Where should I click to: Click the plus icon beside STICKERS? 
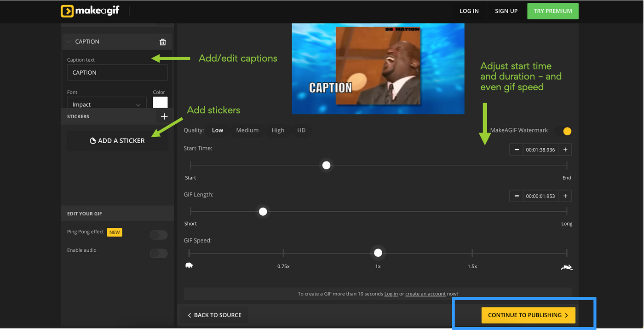coord(164,116)
